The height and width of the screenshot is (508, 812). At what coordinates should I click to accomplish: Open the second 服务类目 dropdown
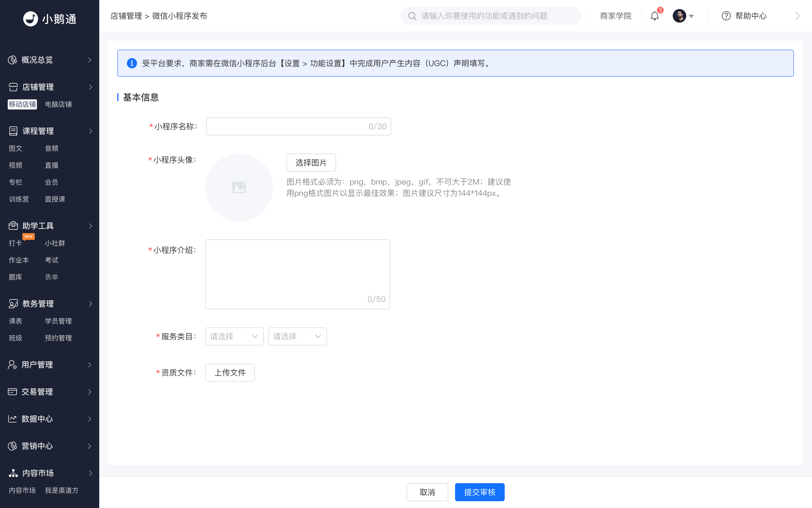pyautogui.click(x=297, y=336)
